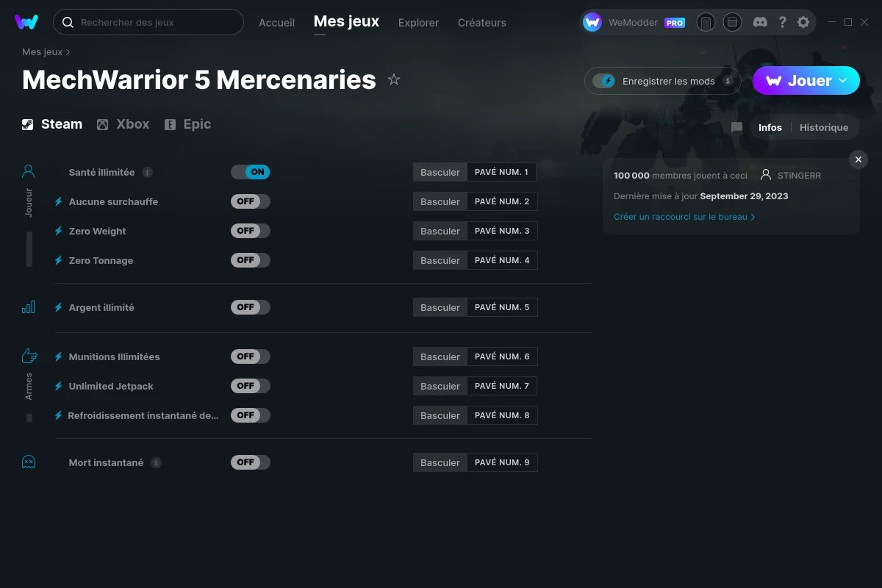Enable Zero Tonnage toggle

coord(251,260)
